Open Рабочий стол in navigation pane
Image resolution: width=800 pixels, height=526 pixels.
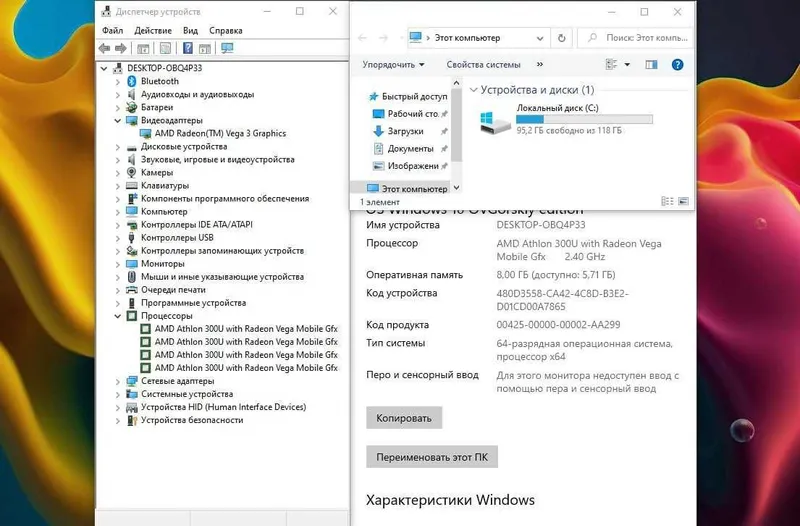point(411,114)
